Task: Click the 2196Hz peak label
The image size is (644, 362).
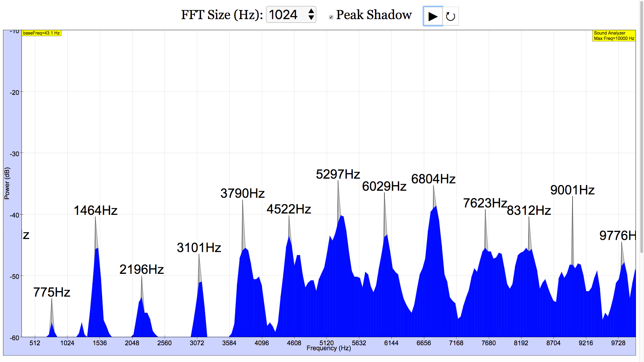Action: tap(142, 269)
